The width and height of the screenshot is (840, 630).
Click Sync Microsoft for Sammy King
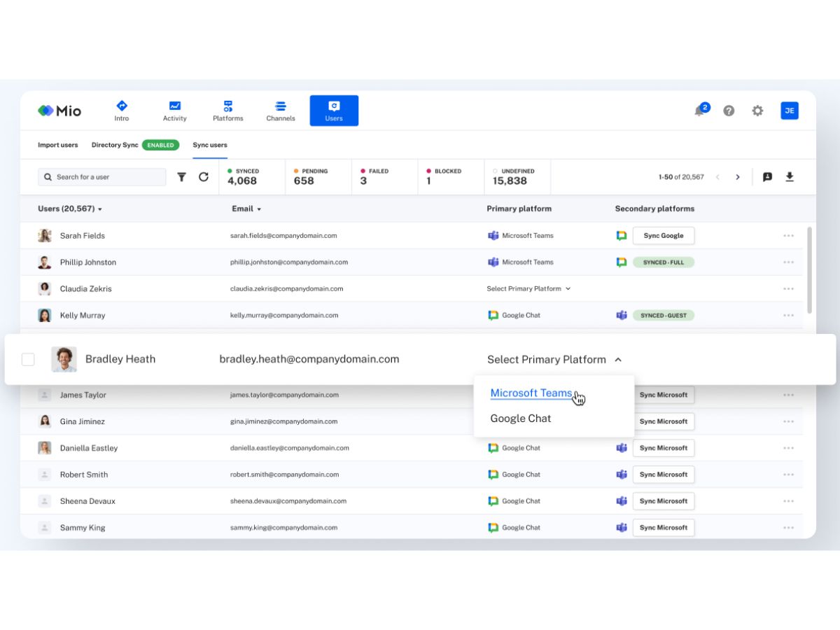point(664,528)
